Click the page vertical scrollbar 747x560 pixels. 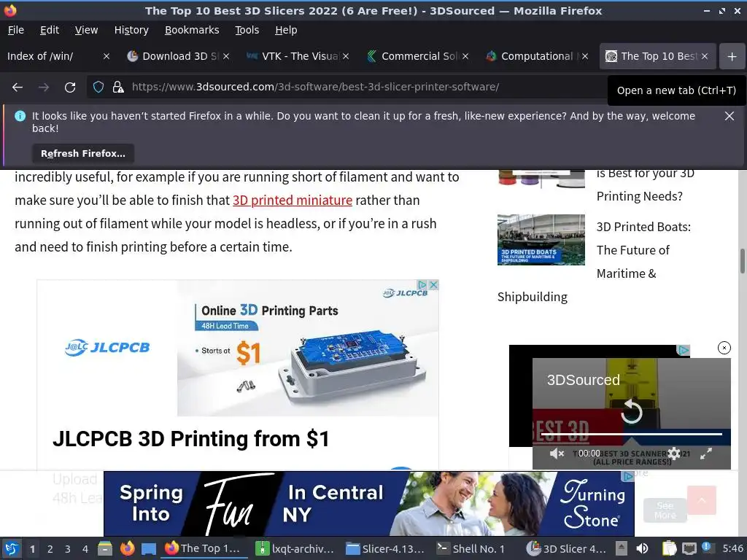(x=742, y=261)
